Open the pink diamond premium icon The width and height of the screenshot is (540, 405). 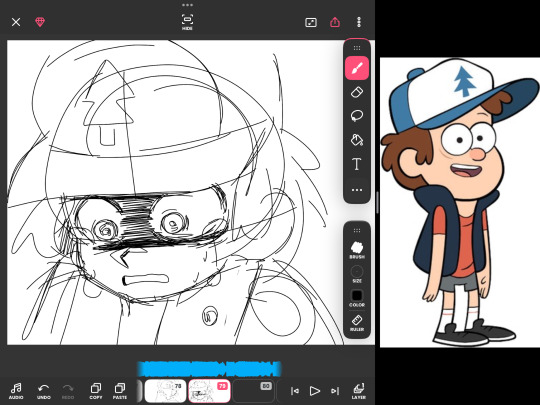(x=40, y=22)
